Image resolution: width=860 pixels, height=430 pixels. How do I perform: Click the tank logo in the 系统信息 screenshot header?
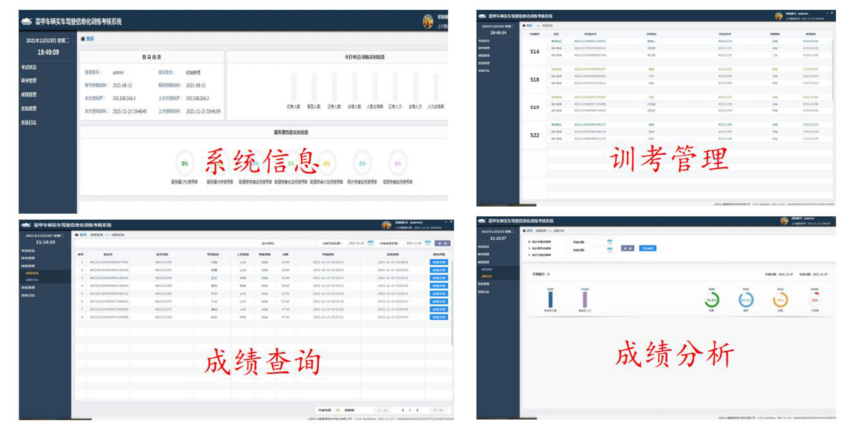(x=27, y=22)
